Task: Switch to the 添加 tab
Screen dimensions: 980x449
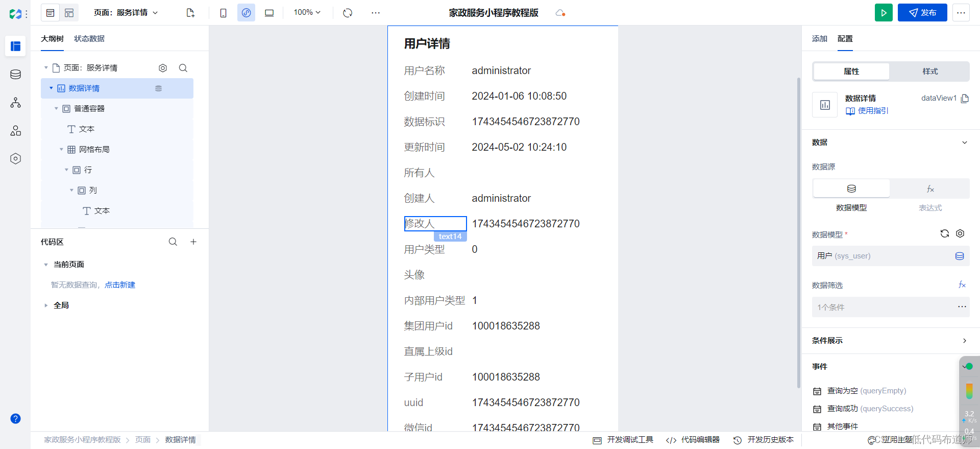Action: tap(819, 39)
